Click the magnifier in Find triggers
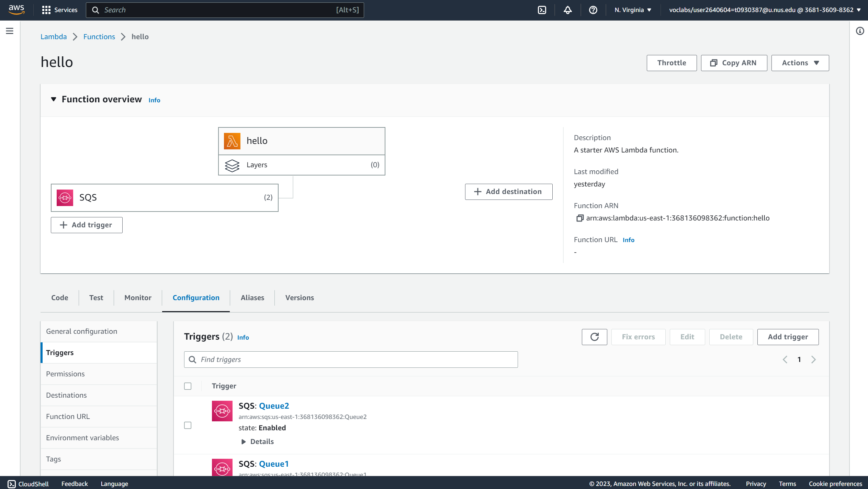The height and width of the screenshot is (489, 868). pos(192,359)
